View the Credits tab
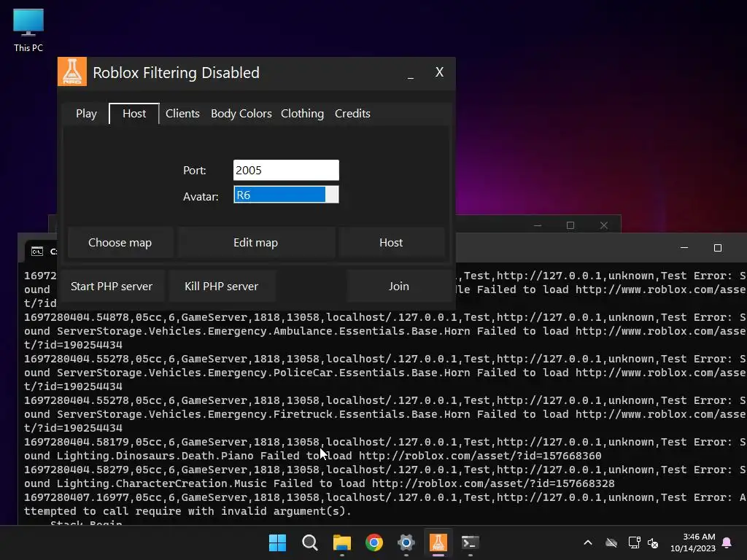Viewport: 747px width, 560px height. 352,113
